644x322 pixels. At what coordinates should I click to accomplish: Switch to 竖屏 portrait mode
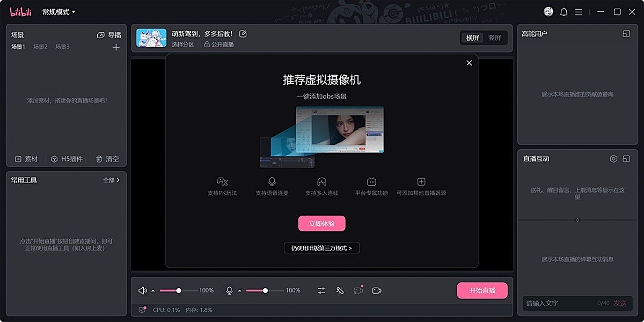pos(494,38)
